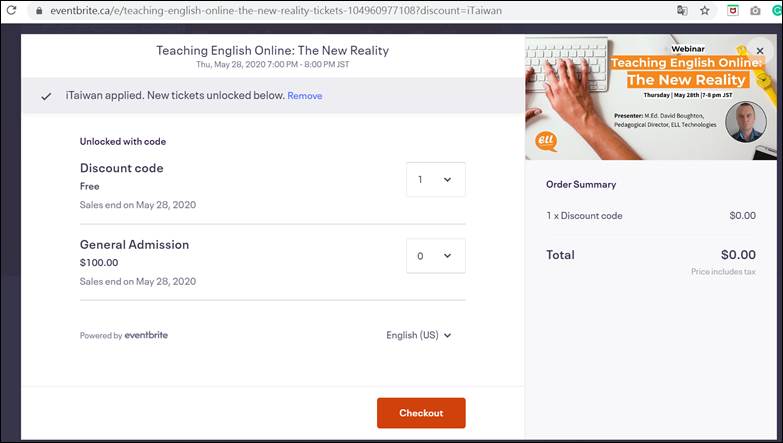This screenshot has height=443, width=783.
Task: Click the orange Checkout button
Action: point(421,413)
